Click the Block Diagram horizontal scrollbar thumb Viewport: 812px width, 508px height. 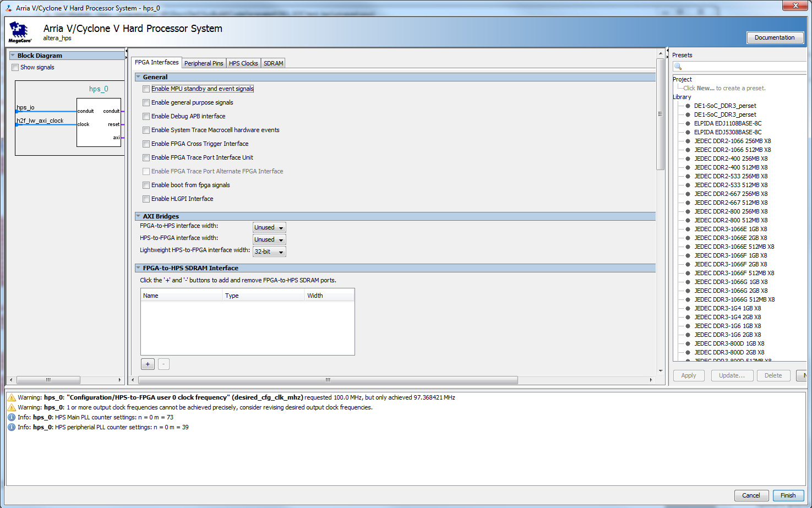click(x=48, y=380)
